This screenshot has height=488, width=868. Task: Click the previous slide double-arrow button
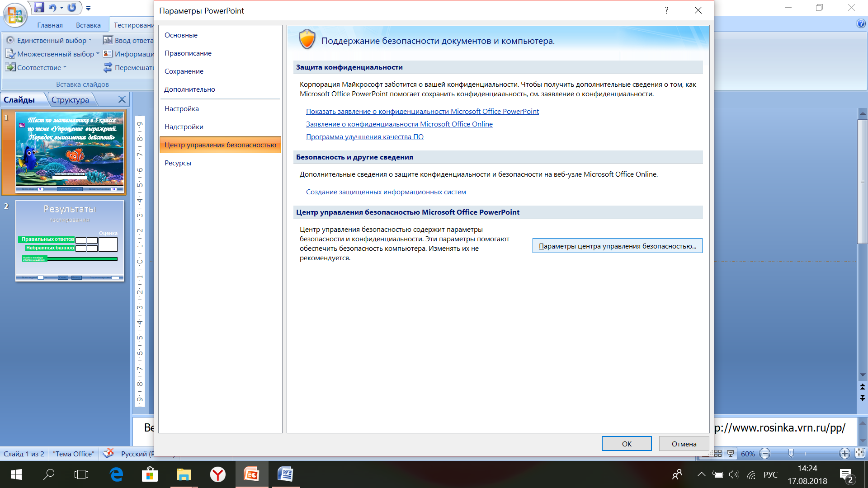pos(863,387)
